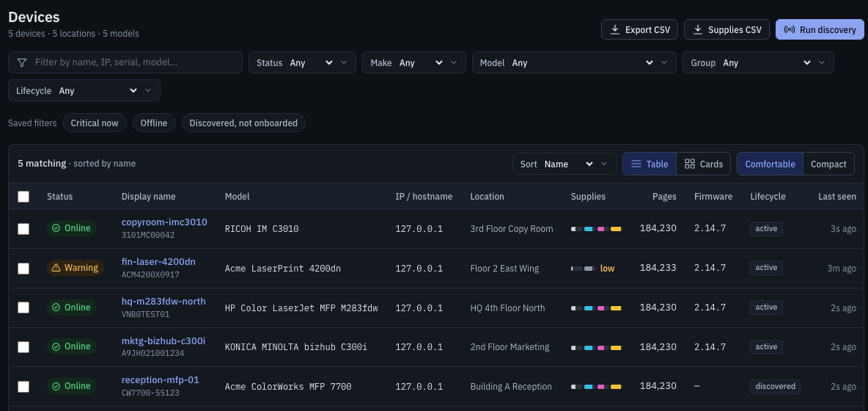Check the mktg-bizhub-c300i row checkbox
Image resolution: width=868 pixels, height=411 pixels.
point(23,347)
